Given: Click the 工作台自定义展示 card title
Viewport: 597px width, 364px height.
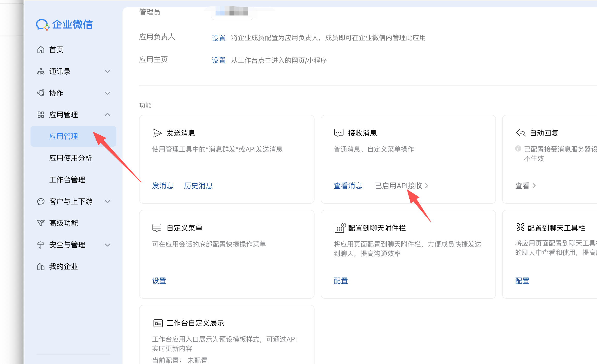Looking at the screenshot, I should click(195, 323).
